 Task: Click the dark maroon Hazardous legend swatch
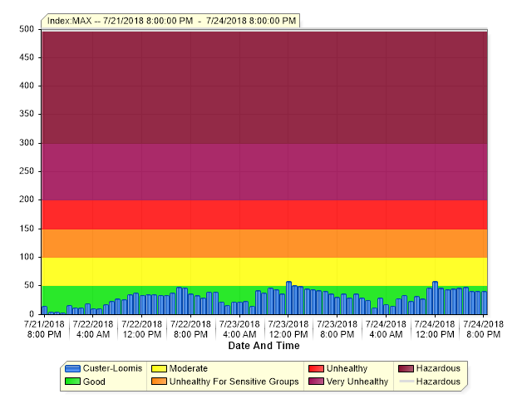click(406, 368)
